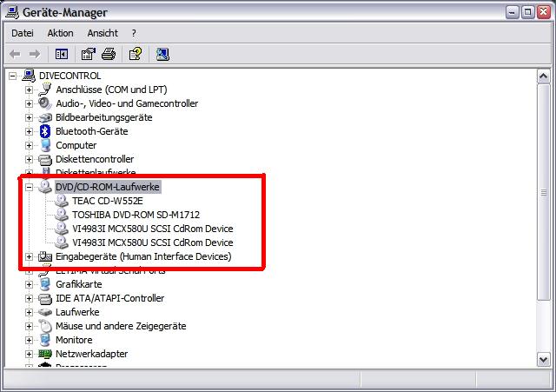The image size is (556, 392).
Task: Select TEAC CD-W552E device
Action: (108, 201)
